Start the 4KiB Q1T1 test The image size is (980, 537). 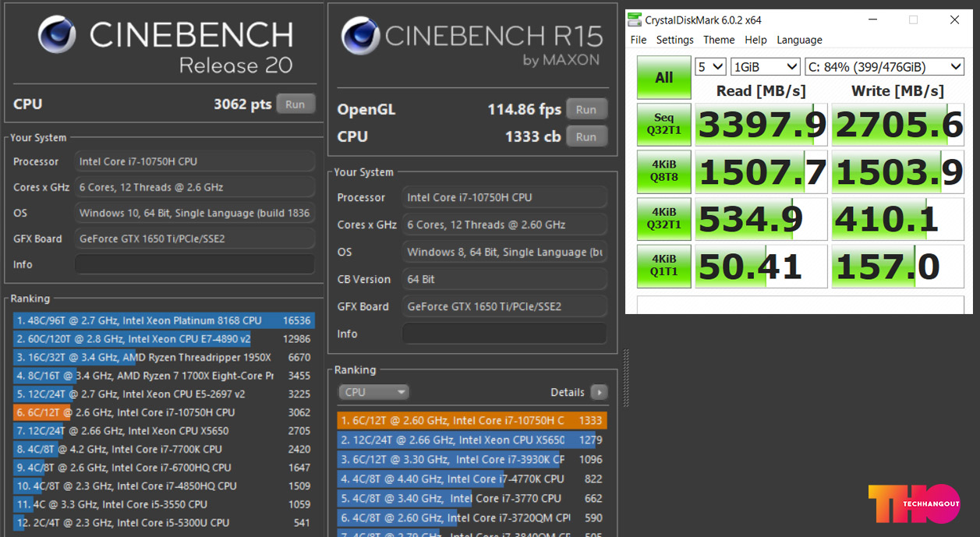(x=664, y=267)
